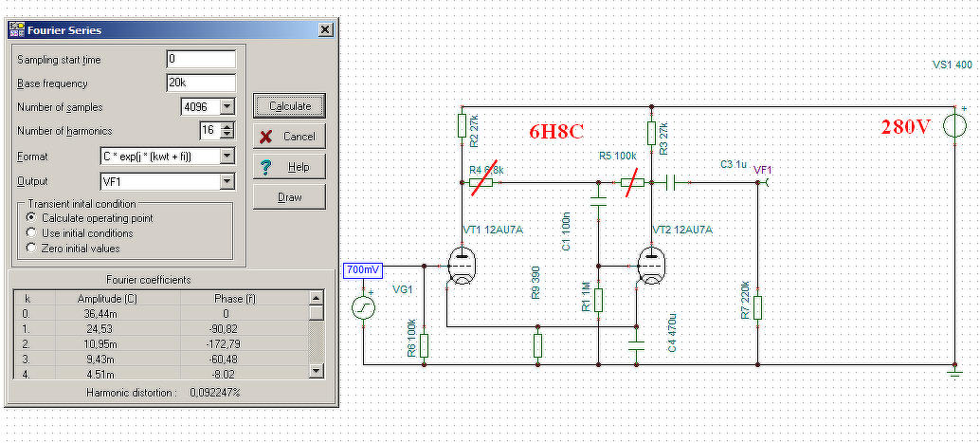Select the VT2 12AU7A triode tube symbol

pos(651,266)
